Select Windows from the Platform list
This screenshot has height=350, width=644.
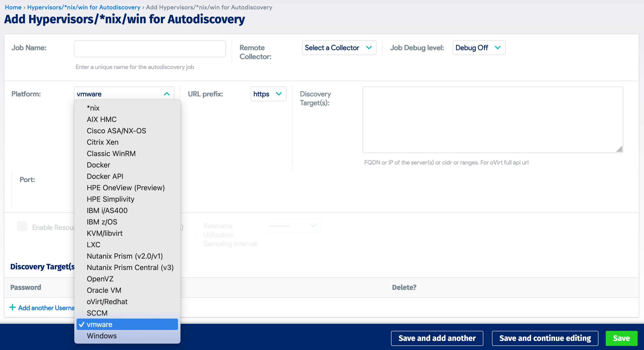[x=101, y=336]
